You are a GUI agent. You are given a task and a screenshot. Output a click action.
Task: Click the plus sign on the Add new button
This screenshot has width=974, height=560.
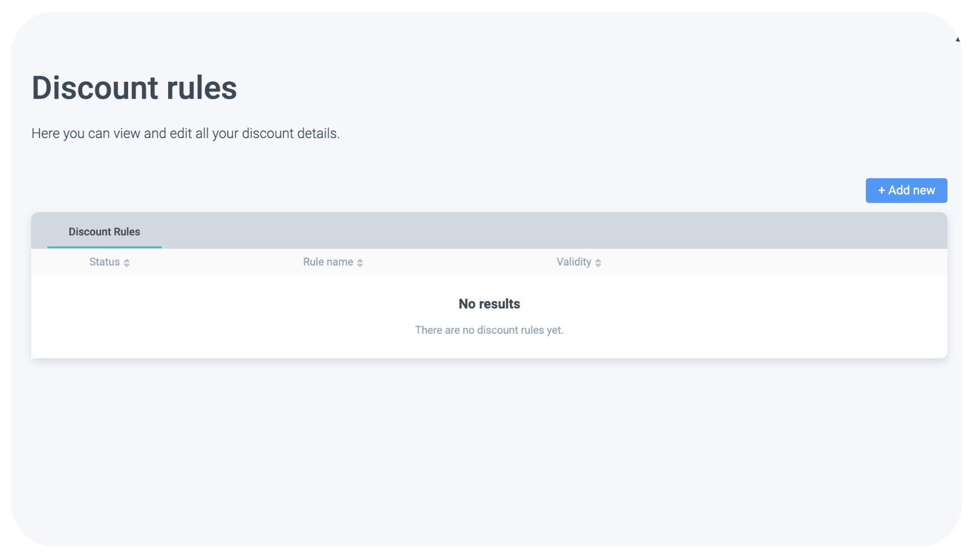point(882,191)
